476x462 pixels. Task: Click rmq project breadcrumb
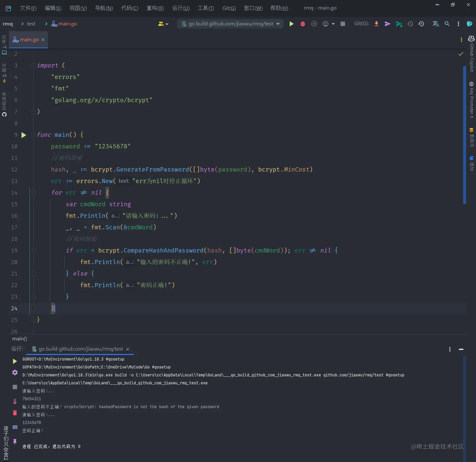[8, 24]
